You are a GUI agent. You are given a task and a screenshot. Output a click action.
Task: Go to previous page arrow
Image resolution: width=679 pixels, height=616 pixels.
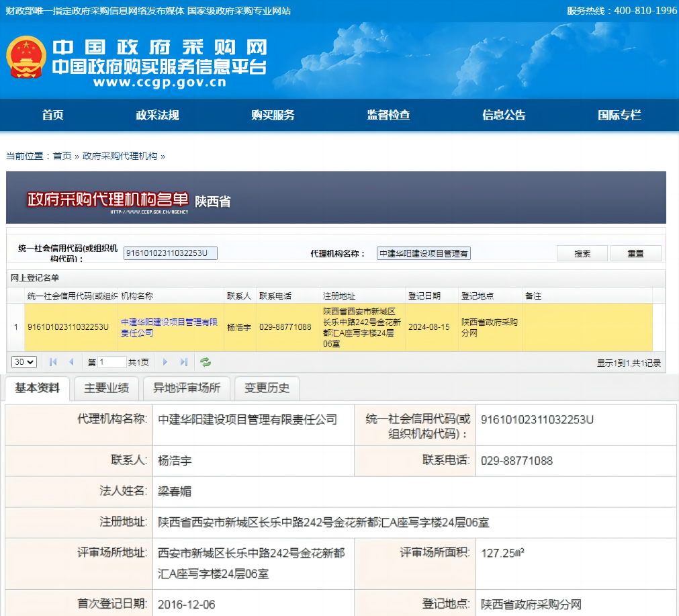(x=71, y=362)
